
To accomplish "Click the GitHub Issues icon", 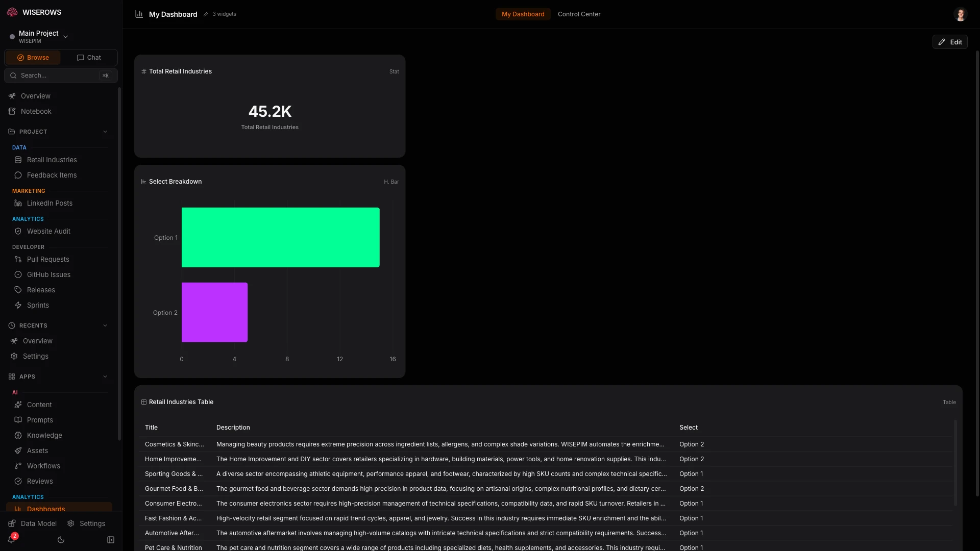I will pos(18,274).
